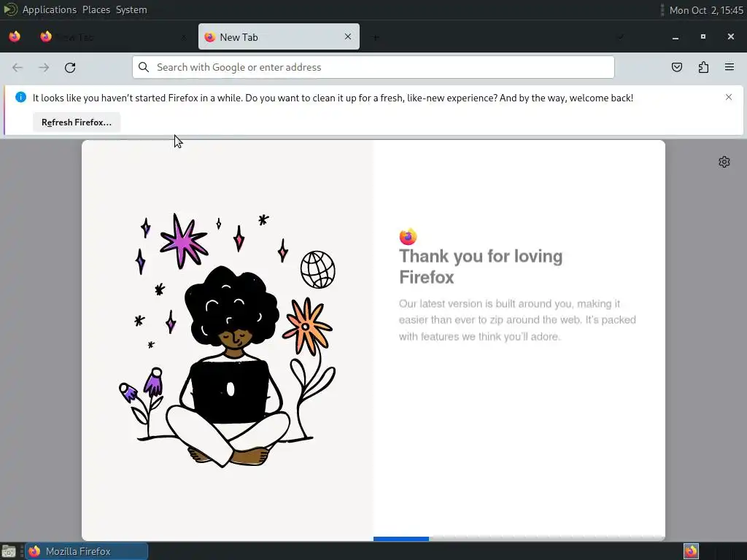Click the Firefox tray icon in the bottom panel

click(692, 551)
